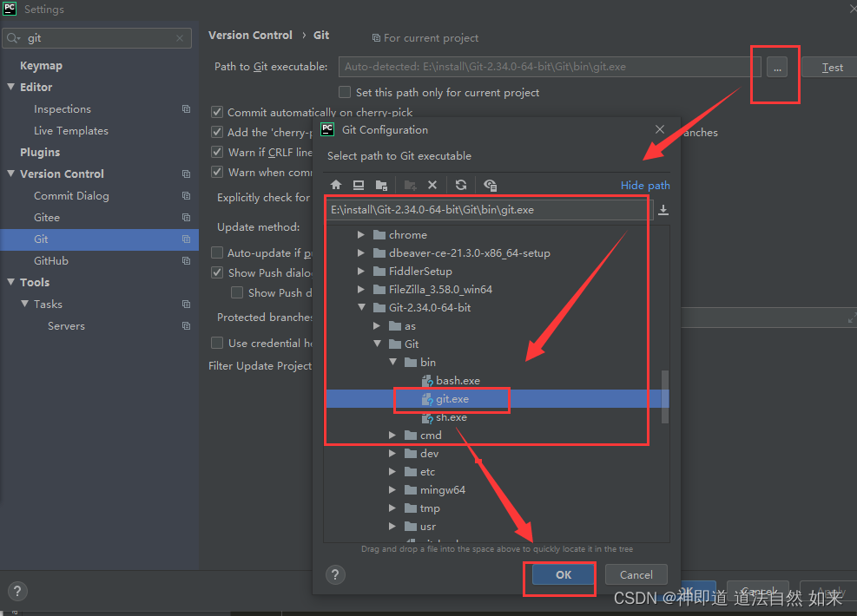
Task: Click the project-level icon beside Tasks
Action: 187,305
